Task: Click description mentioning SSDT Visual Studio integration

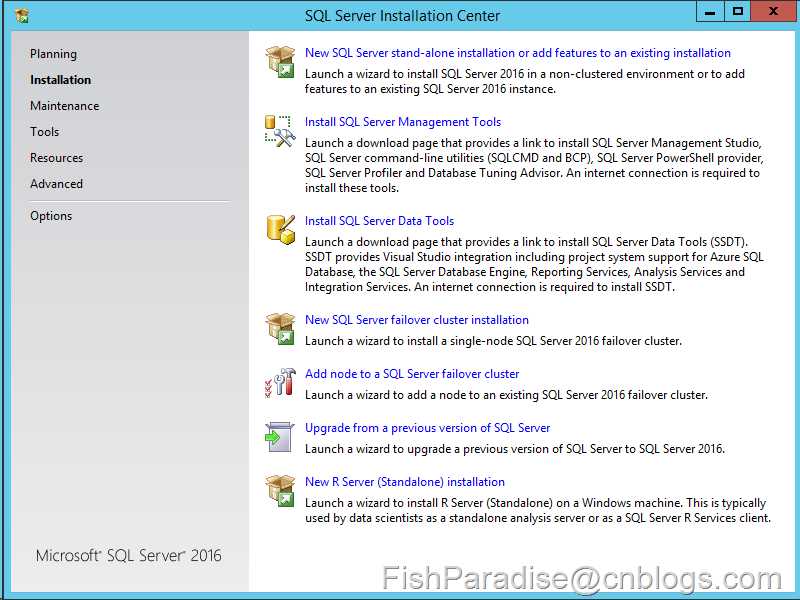Action: pyautogui.click(x=534, y=264)
